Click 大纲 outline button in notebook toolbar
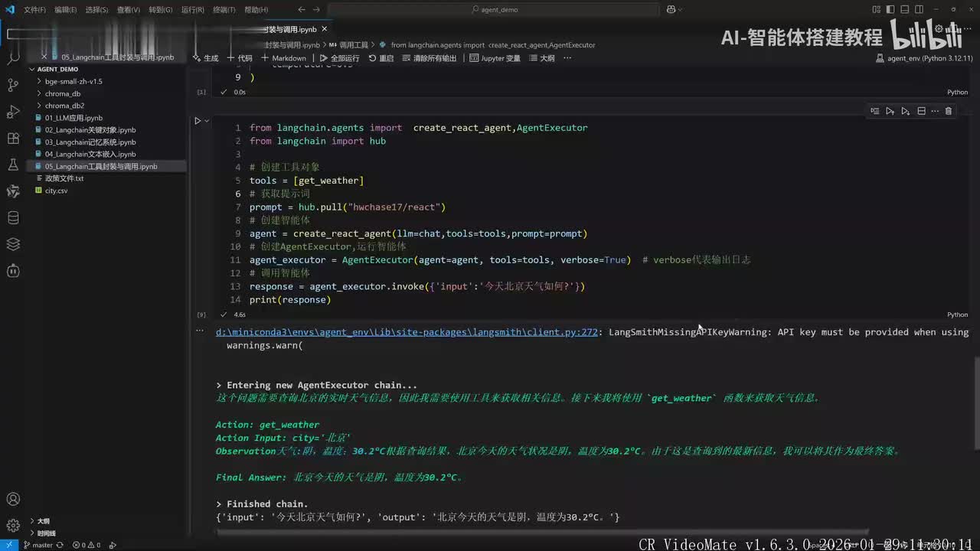Image resolution: width=980 pixels, height=551 pixels. [x=541, y=58]
